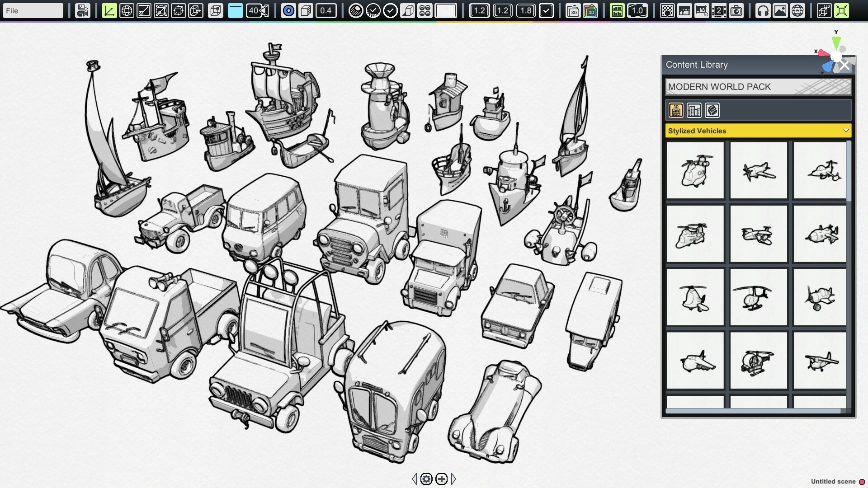Click the cube-with-123 numbering icon
Viewport: 868px width, 488px height.
(x=824, y=10)
